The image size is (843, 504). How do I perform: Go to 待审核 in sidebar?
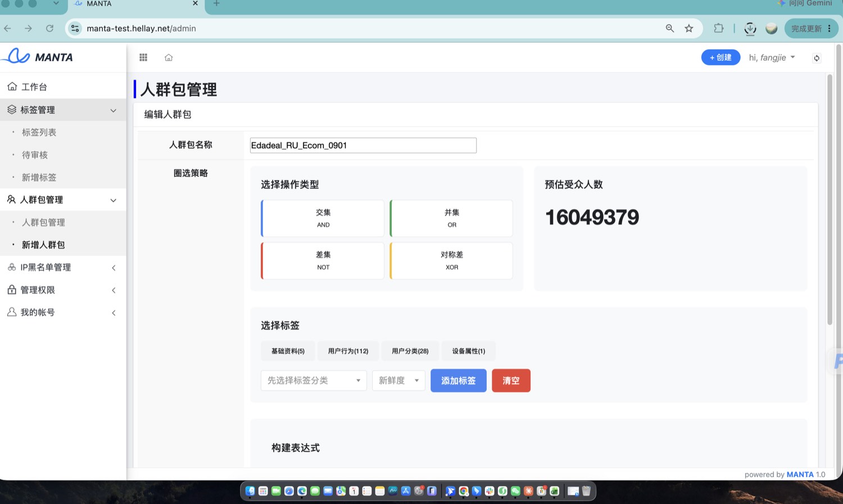35,155
